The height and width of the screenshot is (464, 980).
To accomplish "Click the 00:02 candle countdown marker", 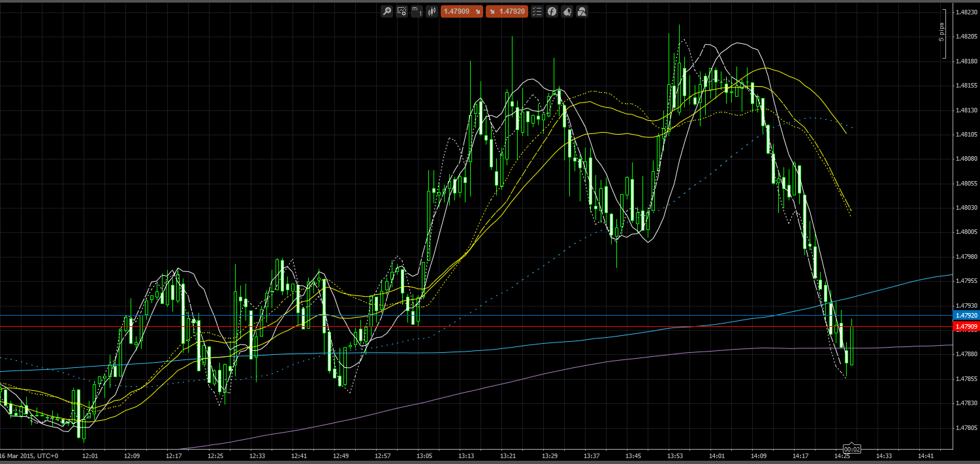I will [x=851, y=449].
